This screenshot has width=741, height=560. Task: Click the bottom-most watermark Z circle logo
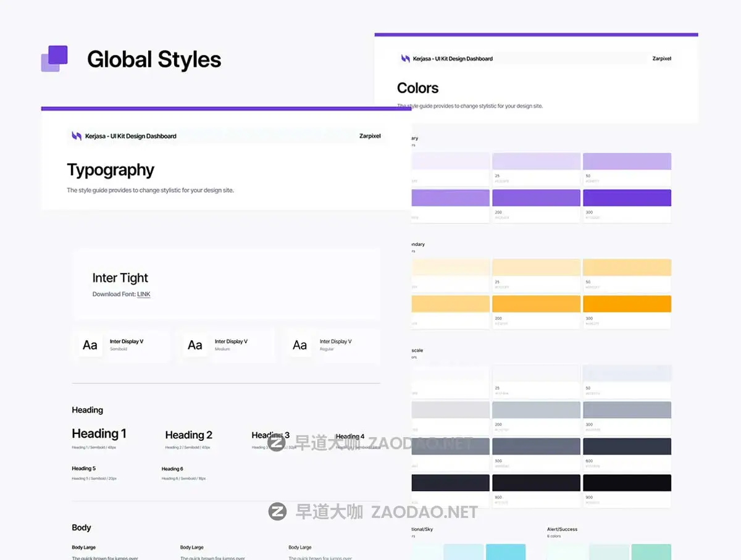(x=277, y=511)
